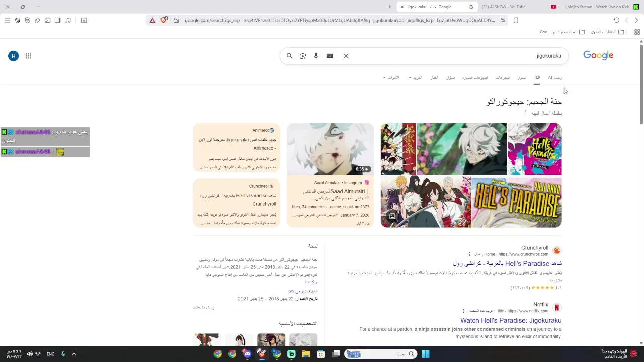Open the Crunchyroll Hell's Paradise result link

tap(507, 263)
